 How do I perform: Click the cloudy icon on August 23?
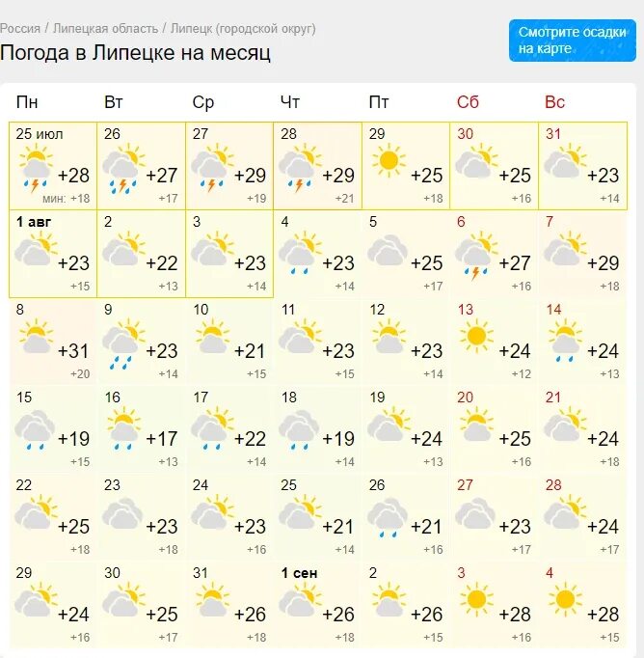tap(122, 513)
